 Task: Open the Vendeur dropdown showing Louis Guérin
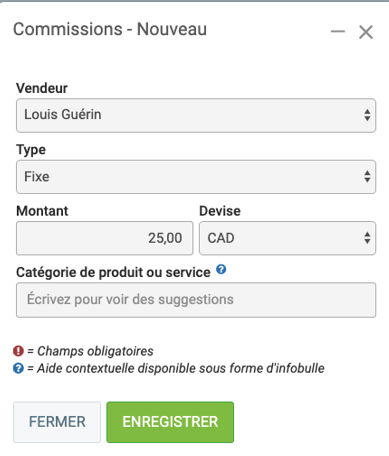coord(196,115)
